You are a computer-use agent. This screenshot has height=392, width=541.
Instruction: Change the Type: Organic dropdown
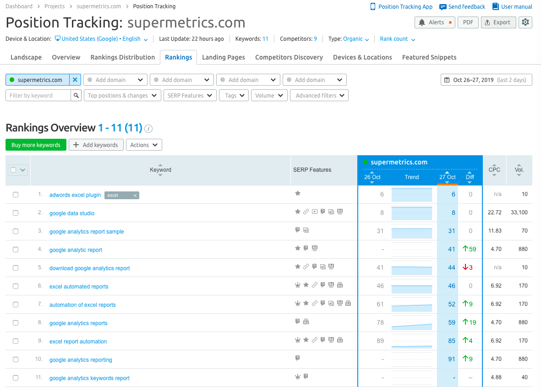point(356,39)
